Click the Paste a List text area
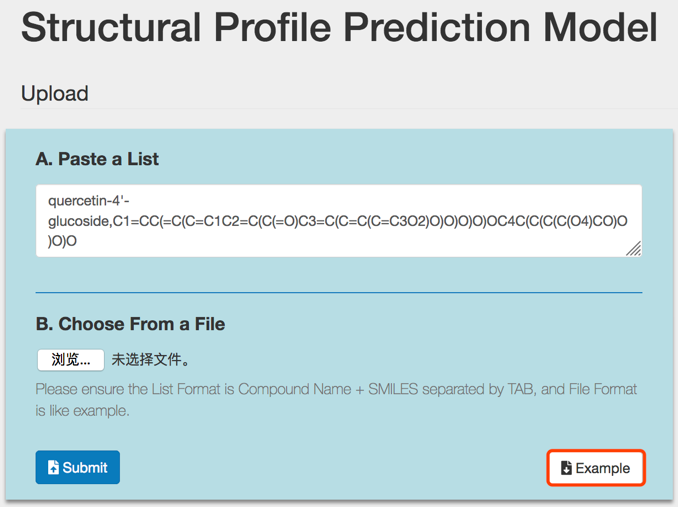 [x=339, y=221]
